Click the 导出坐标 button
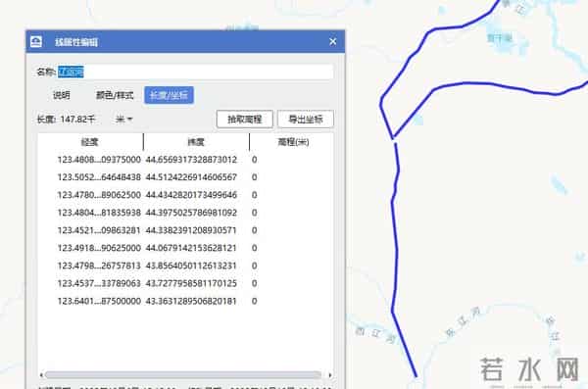 click(x=306, y=120)
